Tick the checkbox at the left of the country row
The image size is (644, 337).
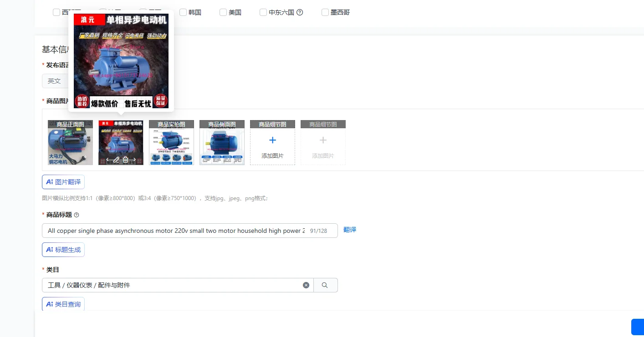tap(56, 12)
